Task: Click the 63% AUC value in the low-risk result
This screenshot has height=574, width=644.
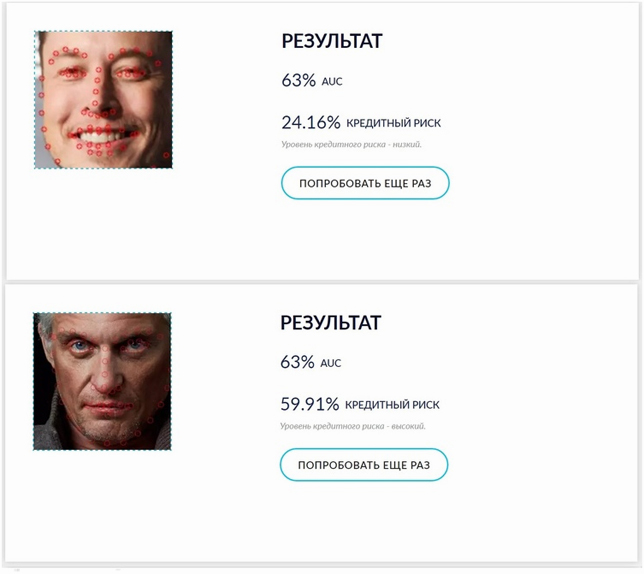Action: point(299,80)
